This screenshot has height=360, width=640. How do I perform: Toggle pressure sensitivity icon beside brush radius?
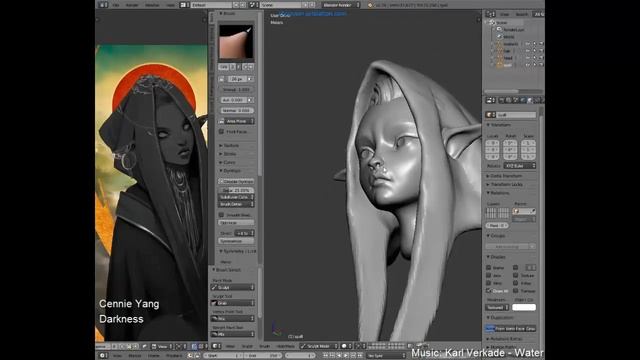(x=249, y=79)
